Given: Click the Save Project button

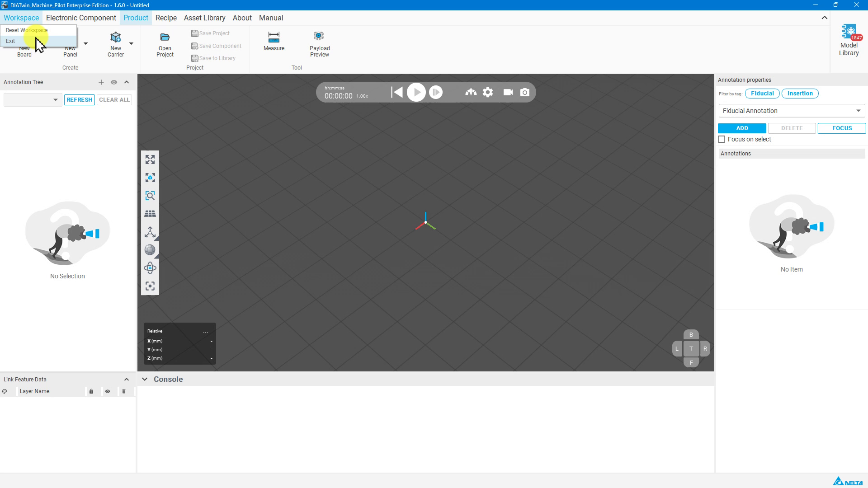Looking at the screenshot, I should [211, 33].
